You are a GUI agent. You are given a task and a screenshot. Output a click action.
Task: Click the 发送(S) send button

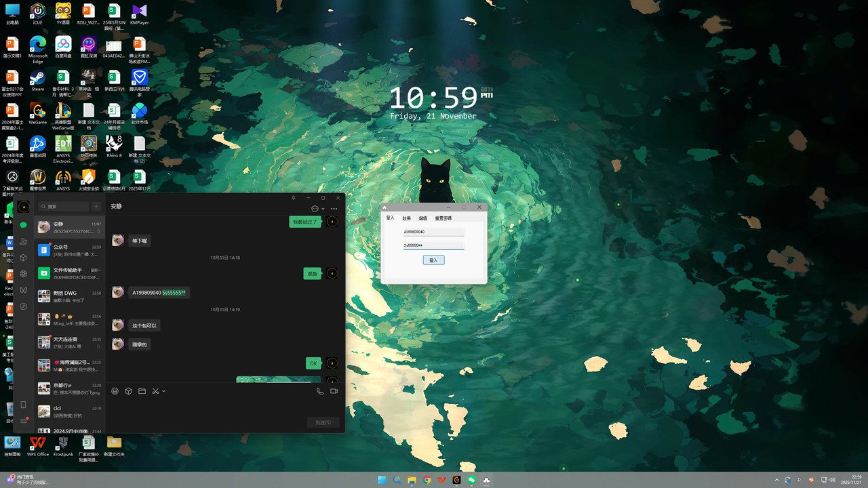point(323,422)
